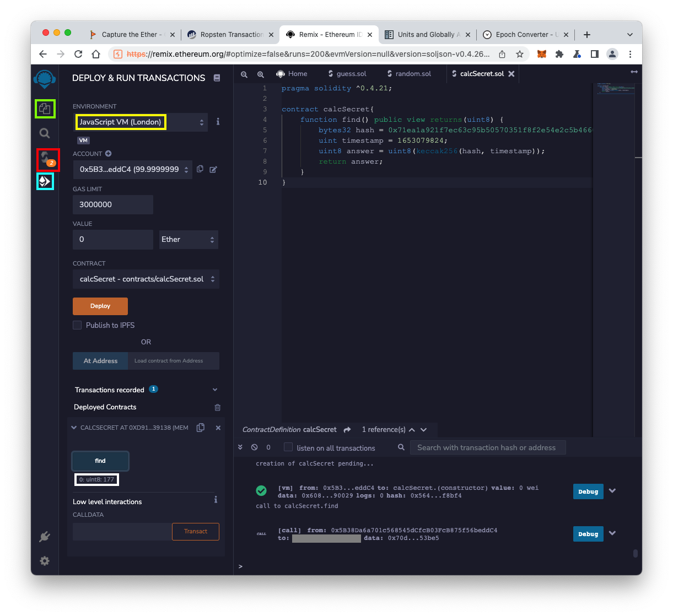This screenshot has width=673, height=616.
Task: Bookmark this page with star icon
Action: 520,54
